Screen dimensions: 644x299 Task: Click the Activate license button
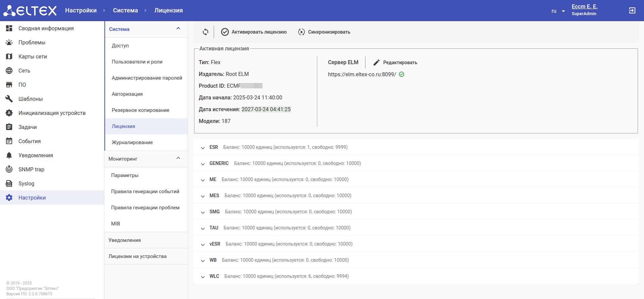pos(254,32)
